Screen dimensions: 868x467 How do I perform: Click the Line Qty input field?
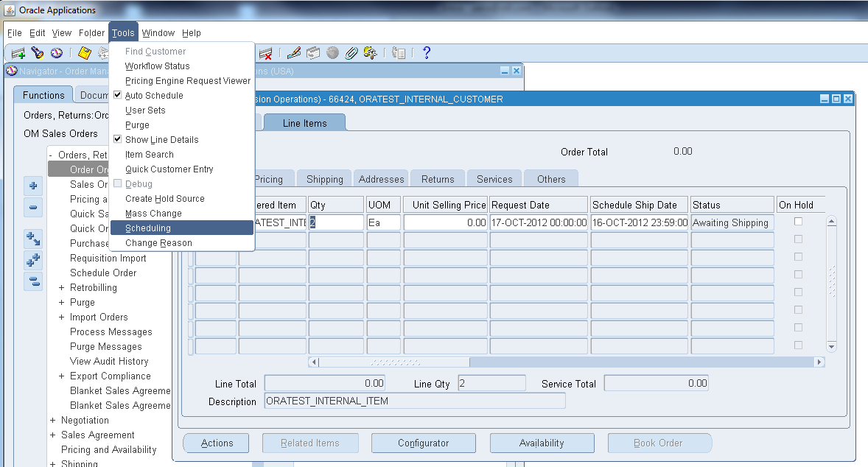coord(491,382)
